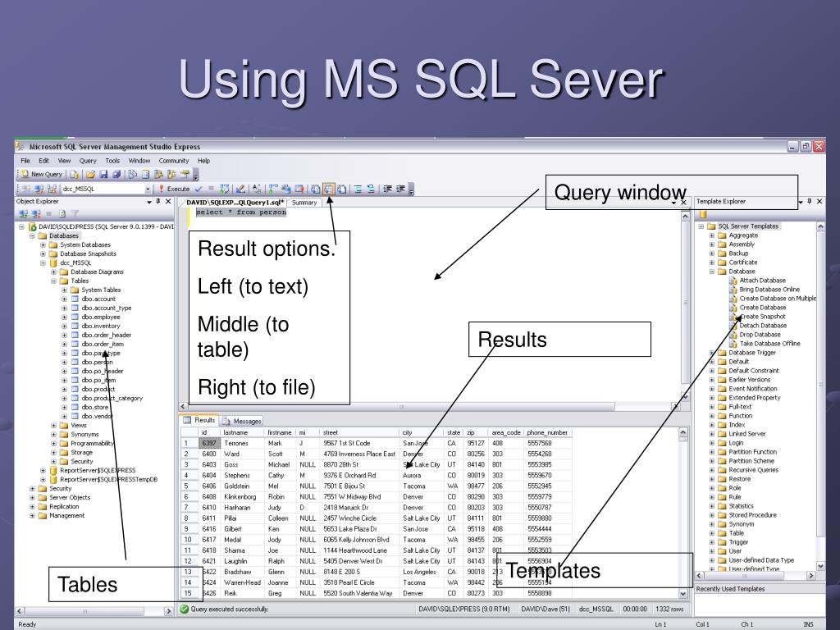The image size is (840, 630).
Task: Click the Database Engine Query icon
Action: coord(74,174)
